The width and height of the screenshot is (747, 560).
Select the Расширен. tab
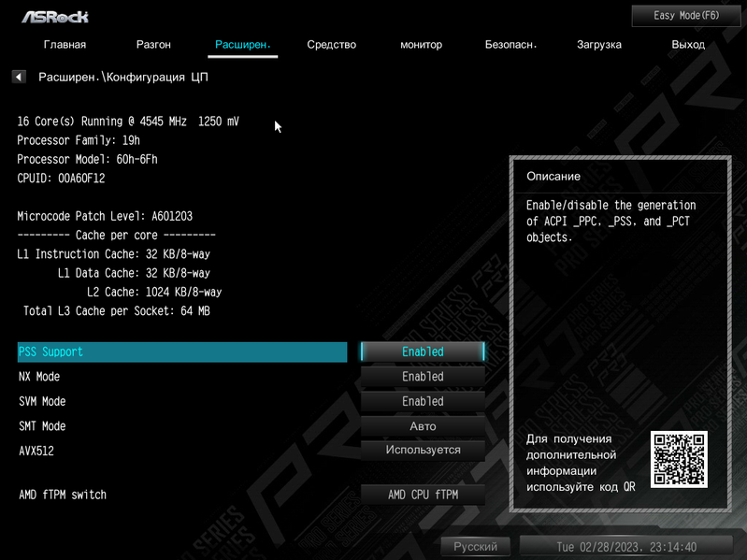coord(242,44)
